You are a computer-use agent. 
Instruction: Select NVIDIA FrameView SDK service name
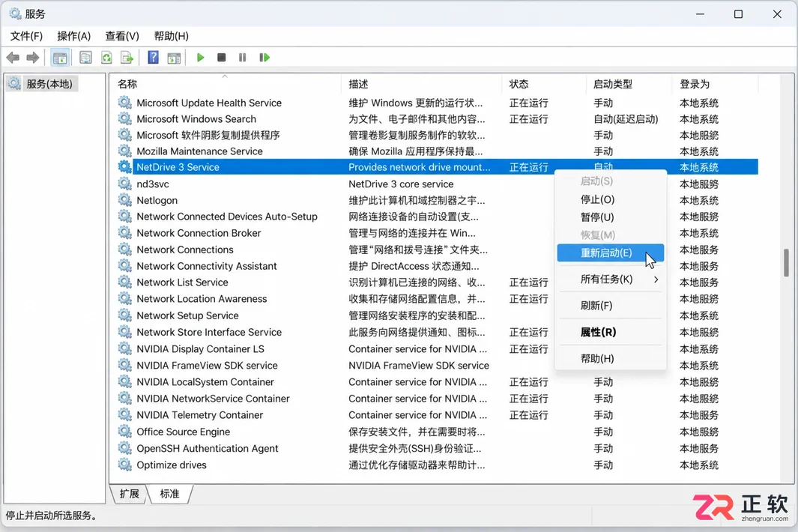pos(207,365)
